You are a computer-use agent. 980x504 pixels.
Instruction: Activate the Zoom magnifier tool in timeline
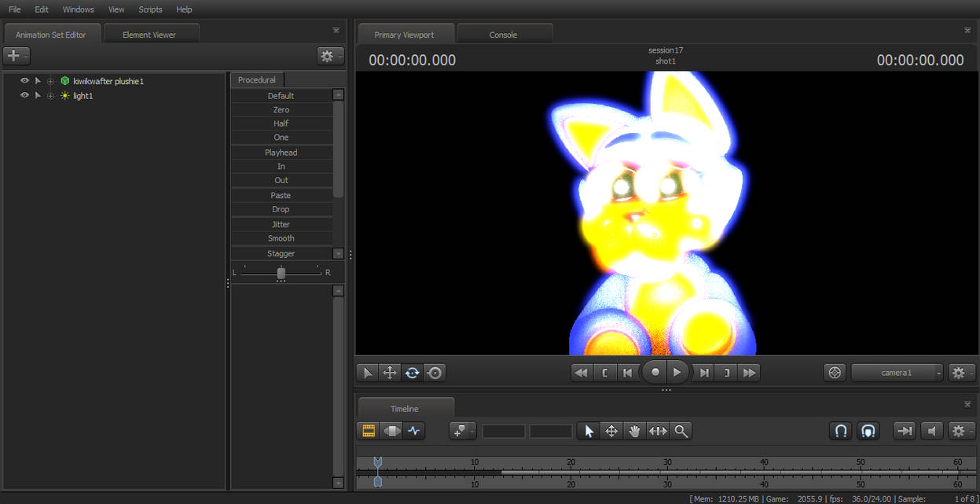(681, 431)
